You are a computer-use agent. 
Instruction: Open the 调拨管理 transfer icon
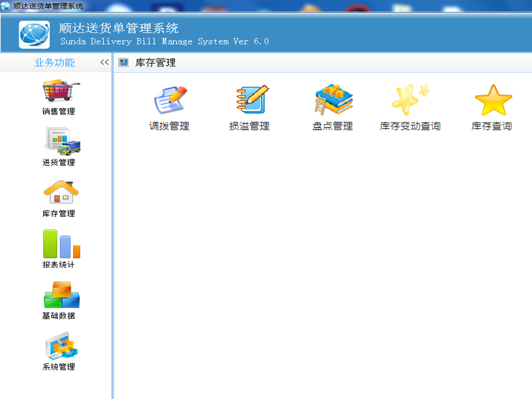170,100
